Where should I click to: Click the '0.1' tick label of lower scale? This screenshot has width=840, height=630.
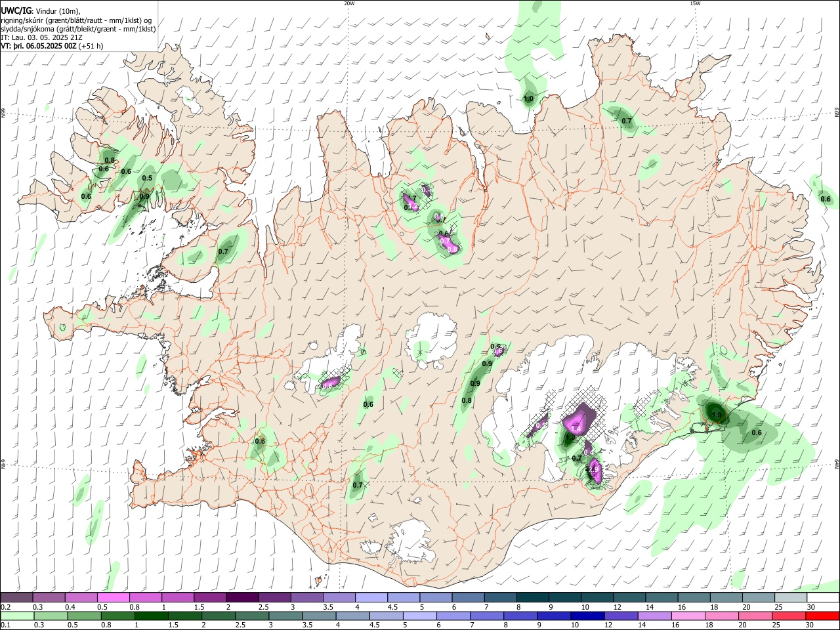pyautogui.click(x=6, y=625)
